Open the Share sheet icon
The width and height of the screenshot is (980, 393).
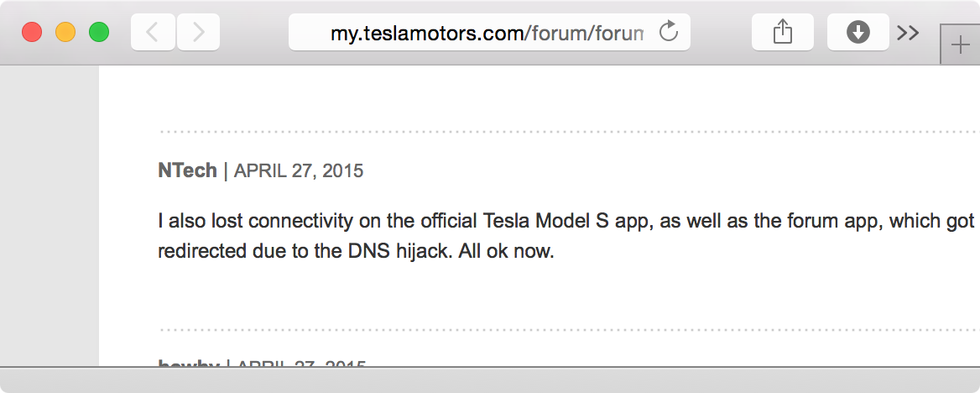(x=783, y=32)
